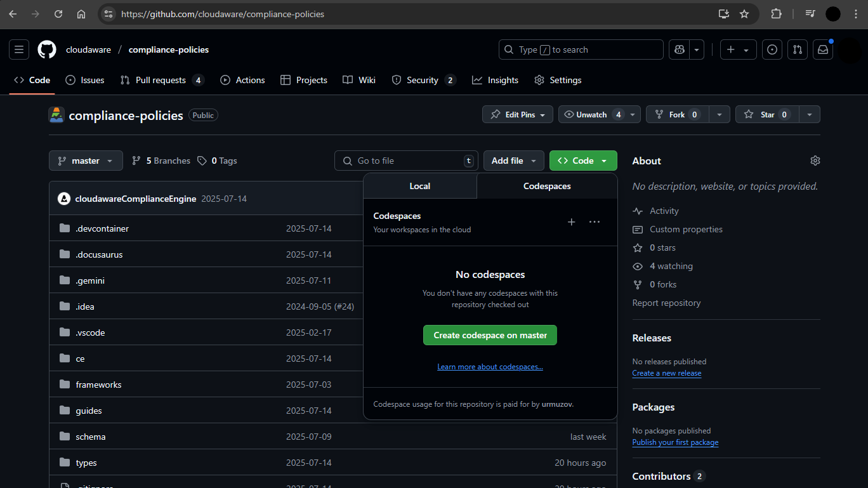Open the .docusaurus folder
This screenshot has width=868, height=488.
tap(99, 254)
